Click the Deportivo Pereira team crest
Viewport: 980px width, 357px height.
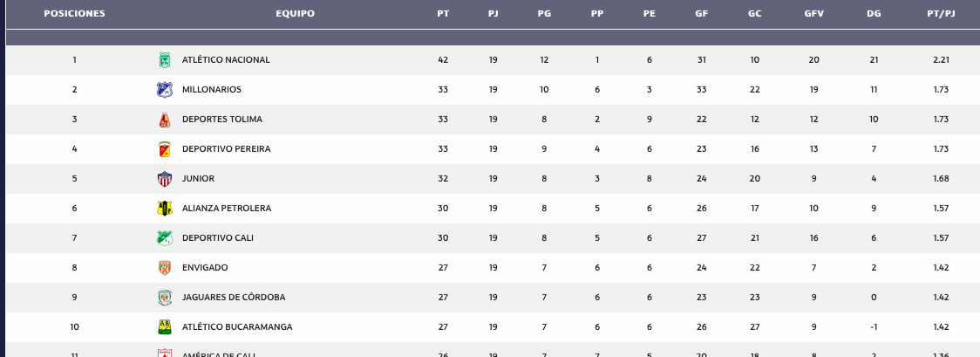pos(165,149)
